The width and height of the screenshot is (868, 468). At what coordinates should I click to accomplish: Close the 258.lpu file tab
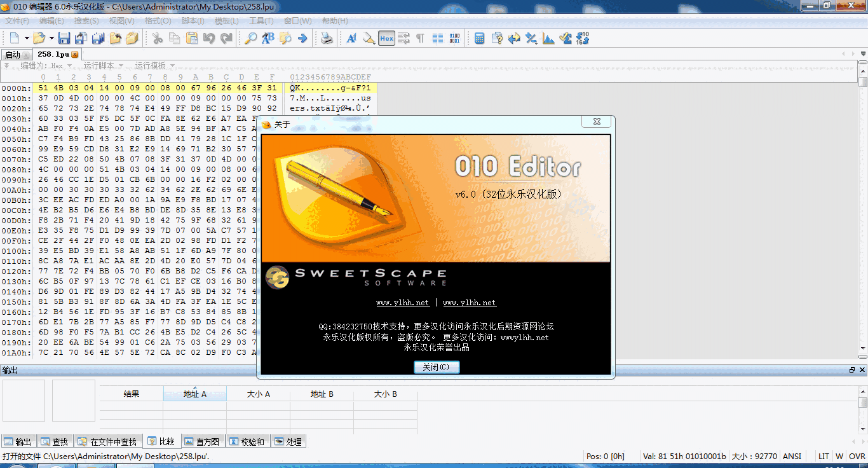75,54
